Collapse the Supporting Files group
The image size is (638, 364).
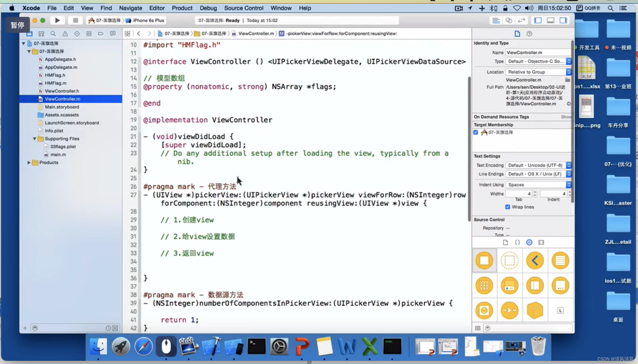35,138
